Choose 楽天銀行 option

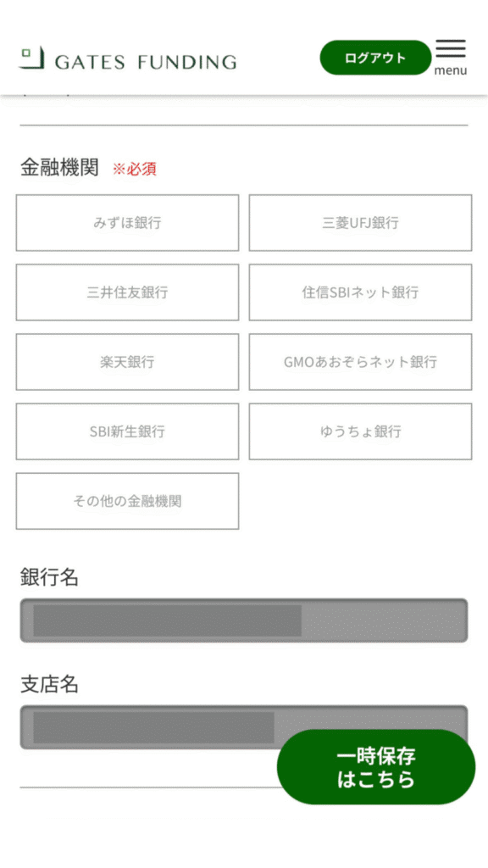(x=127, y=362)
